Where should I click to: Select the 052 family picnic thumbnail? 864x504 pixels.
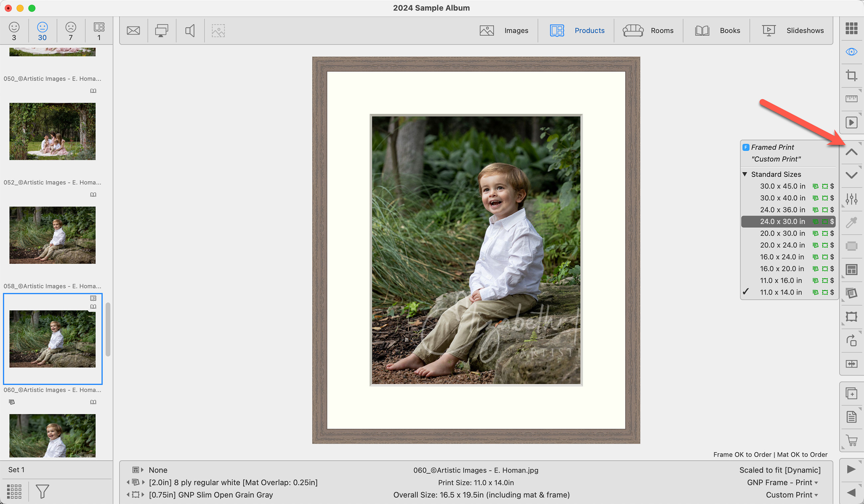53,131
